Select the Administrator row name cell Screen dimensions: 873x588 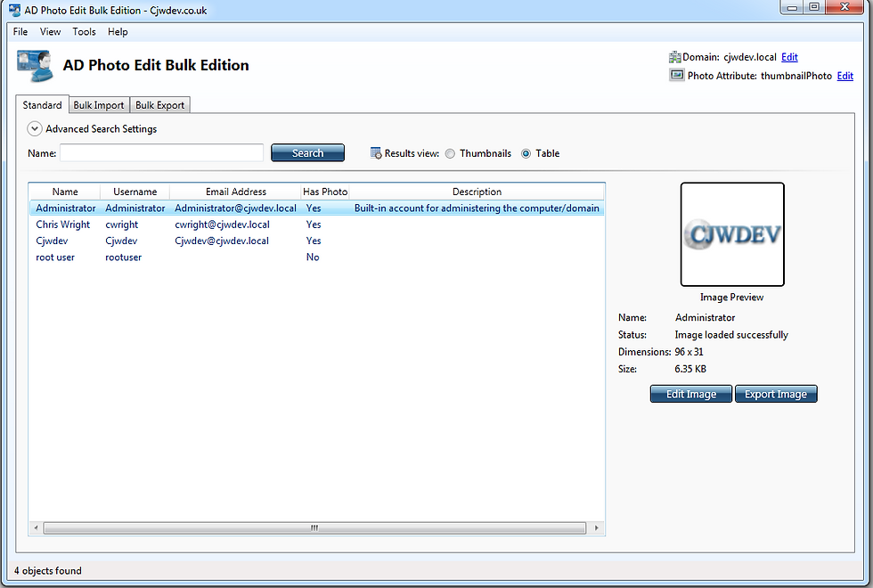[x=66, y=208]
